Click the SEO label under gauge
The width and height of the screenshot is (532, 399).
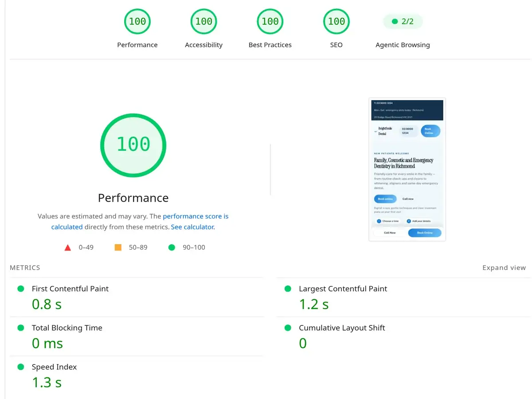pyautogui.click(x=336, y=45)
